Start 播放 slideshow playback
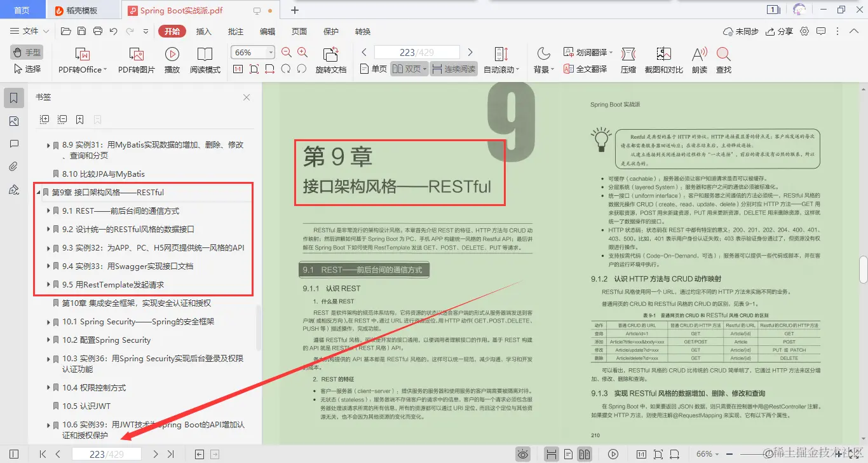 172,60
